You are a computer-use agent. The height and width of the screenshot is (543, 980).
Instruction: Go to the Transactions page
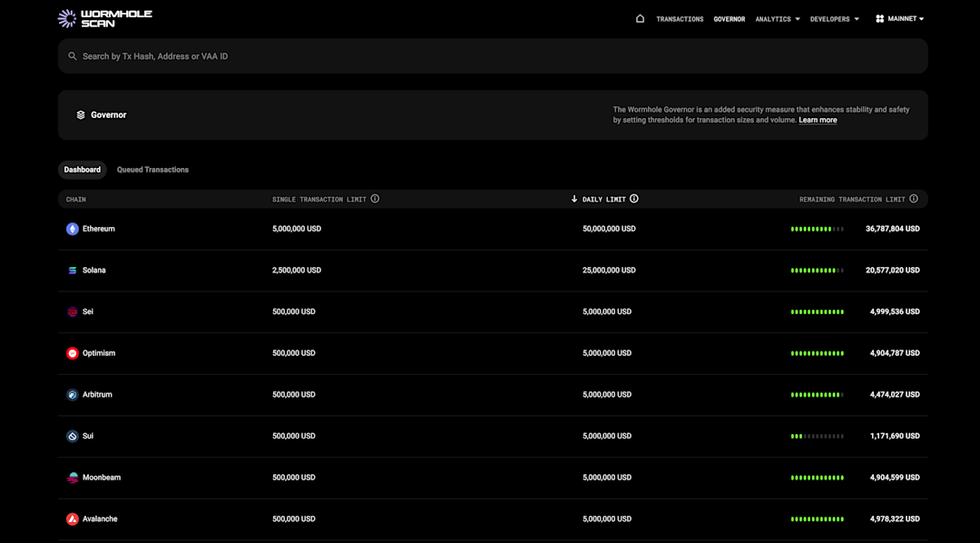[x=680, y=19]
